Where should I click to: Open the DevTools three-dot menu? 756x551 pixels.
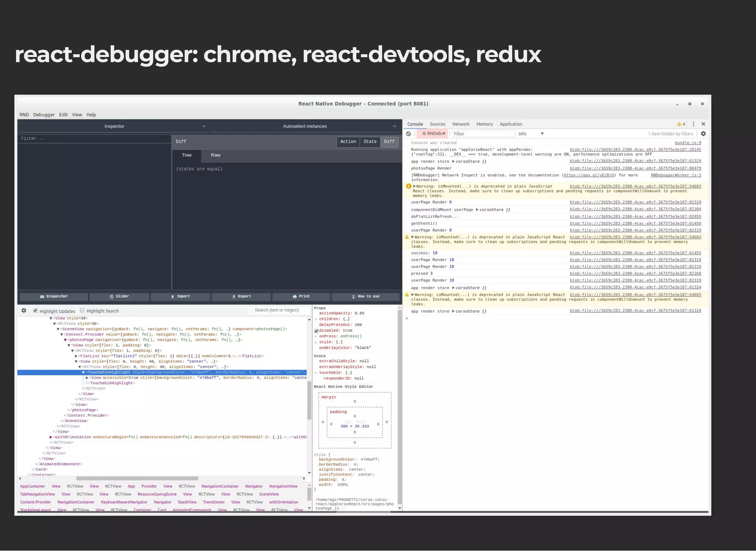coord(693,124)
